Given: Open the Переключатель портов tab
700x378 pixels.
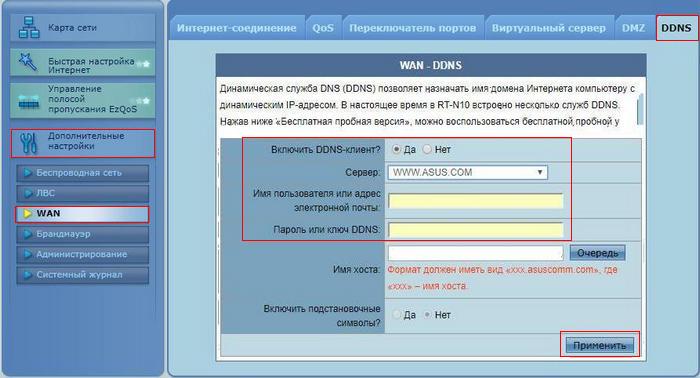Looking at the screenshot, I should (412, 28).
